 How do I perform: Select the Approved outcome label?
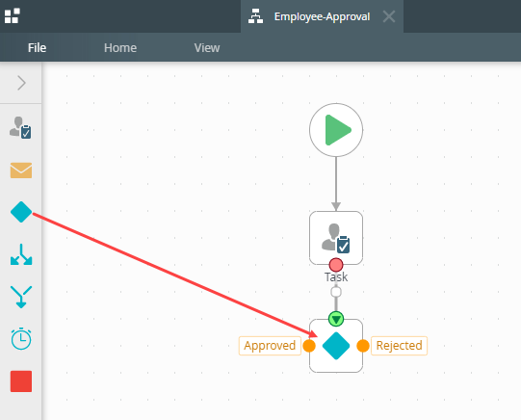click(x=270, y=346)
